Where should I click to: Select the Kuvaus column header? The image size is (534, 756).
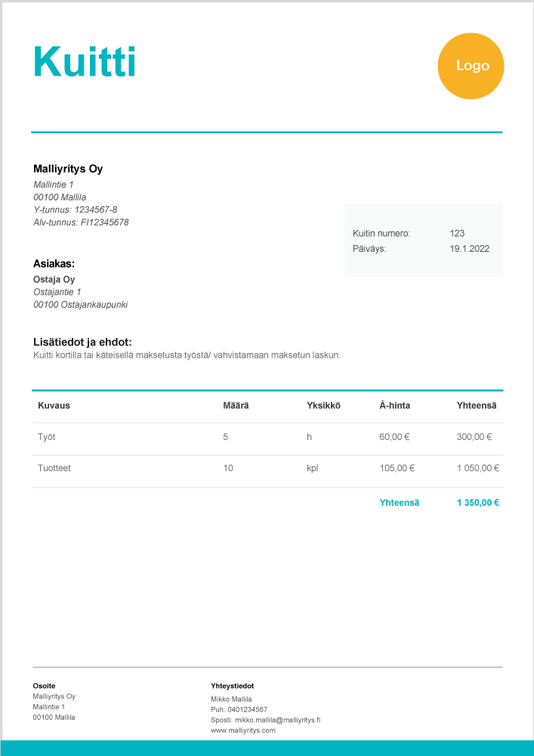54,406
